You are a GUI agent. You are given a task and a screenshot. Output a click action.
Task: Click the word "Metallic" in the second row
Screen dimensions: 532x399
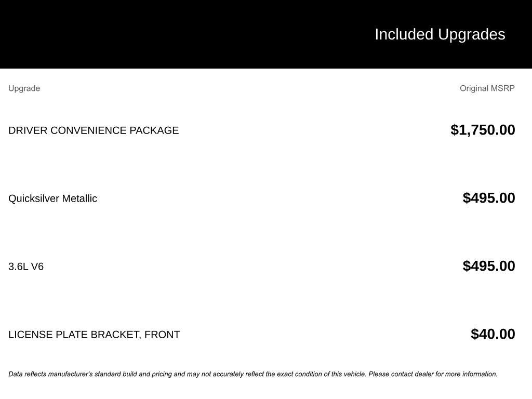tap(79, 198)
